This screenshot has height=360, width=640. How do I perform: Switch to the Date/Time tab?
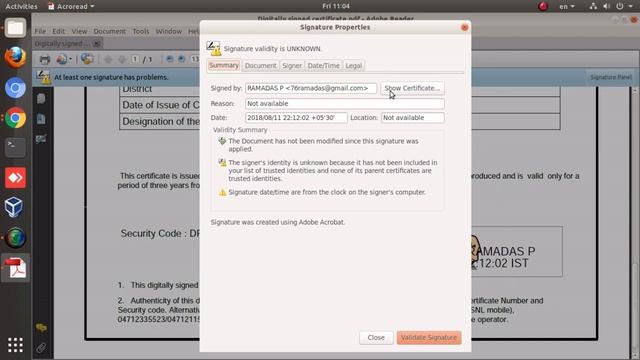tap(323, 66)
